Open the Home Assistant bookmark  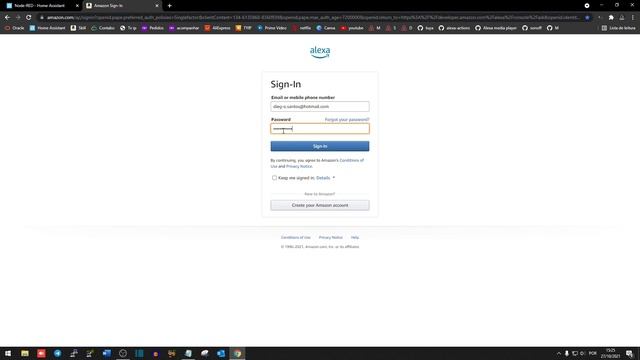47,28
